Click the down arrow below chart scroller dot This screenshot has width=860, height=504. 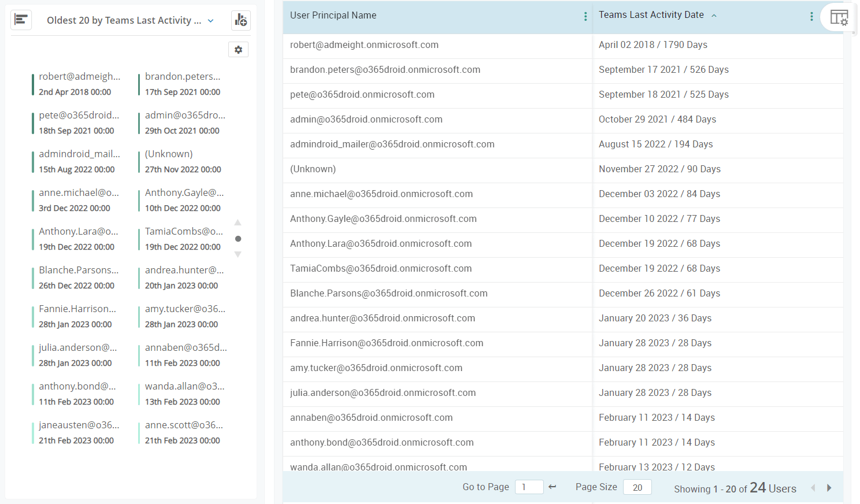coord(238,254)
